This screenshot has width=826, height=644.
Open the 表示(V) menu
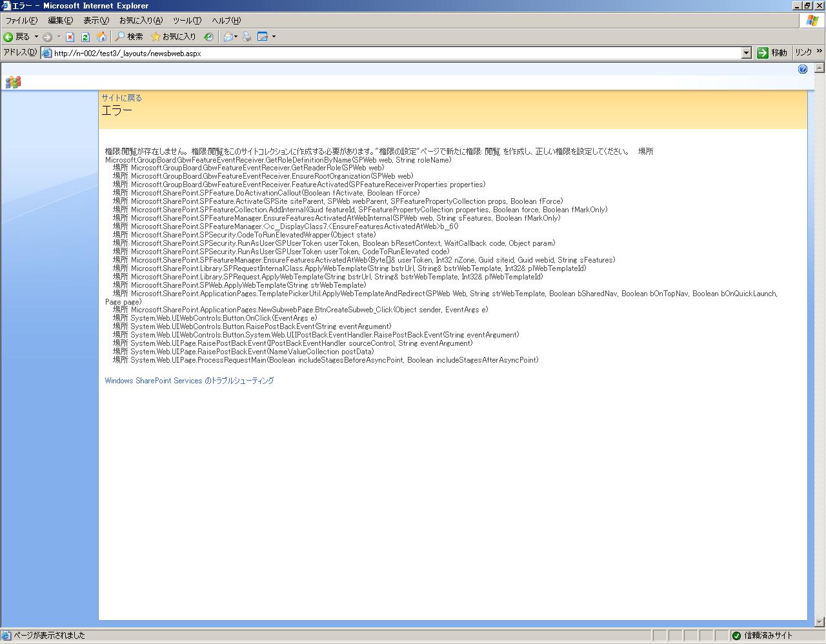[x=96, y=21]
